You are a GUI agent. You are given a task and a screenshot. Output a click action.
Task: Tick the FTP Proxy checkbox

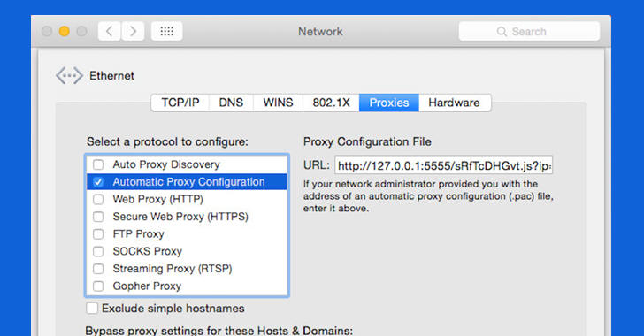[98, 234]
